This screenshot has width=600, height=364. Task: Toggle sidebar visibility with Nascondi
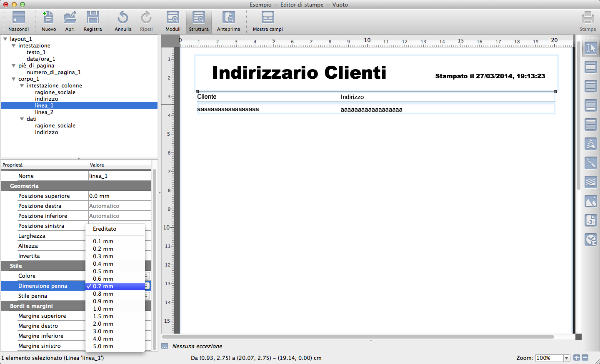19,21
